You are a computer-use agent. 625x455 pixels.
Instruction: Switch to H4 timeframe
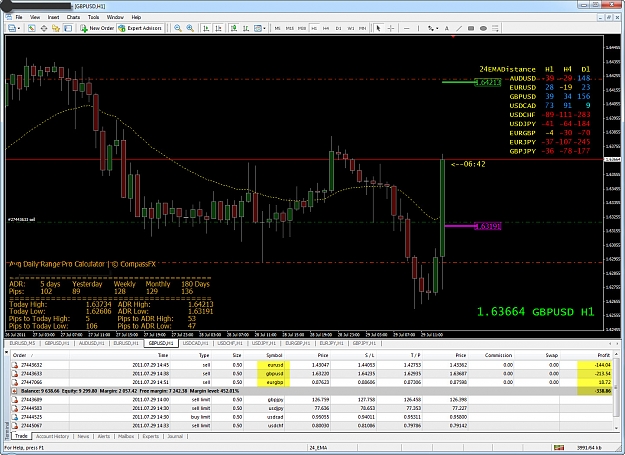[326, 28]
